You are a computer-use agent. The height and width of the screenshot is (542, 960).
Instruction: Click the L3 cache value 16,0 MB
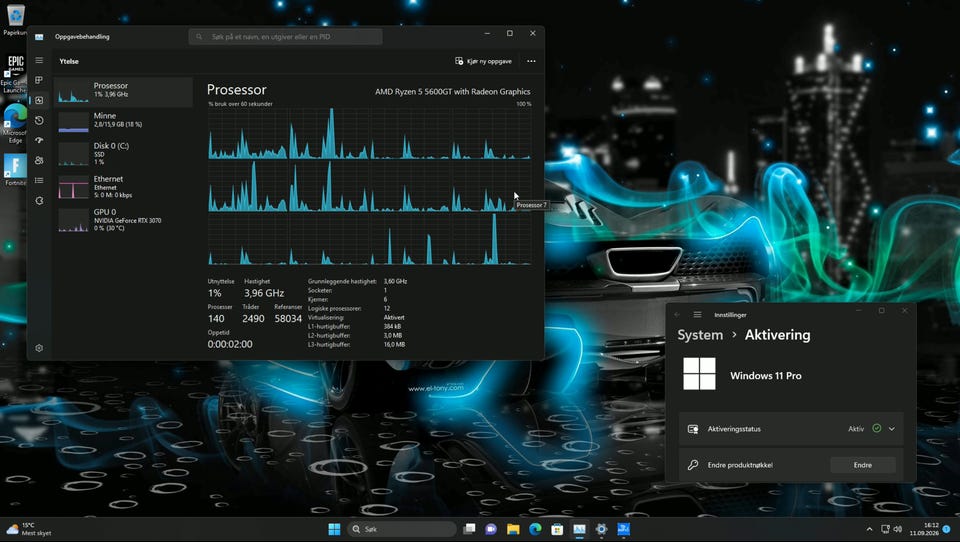[x=394, y=345]
